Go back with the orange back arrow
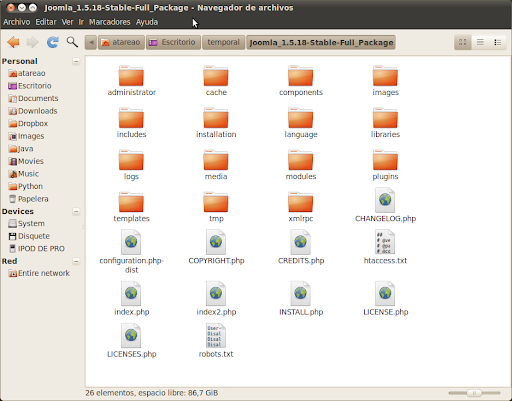Viewport: 512px width, 401px height. coord(13,42)
